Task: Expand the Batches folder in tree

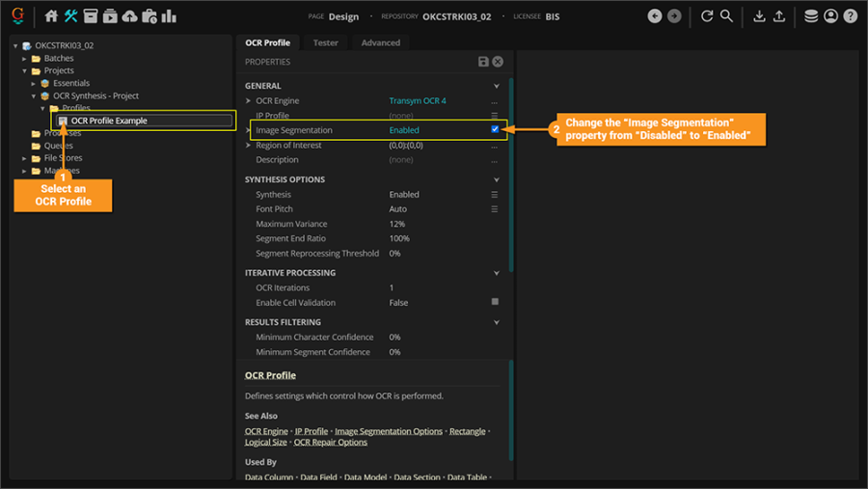Action: coord(25,59)
